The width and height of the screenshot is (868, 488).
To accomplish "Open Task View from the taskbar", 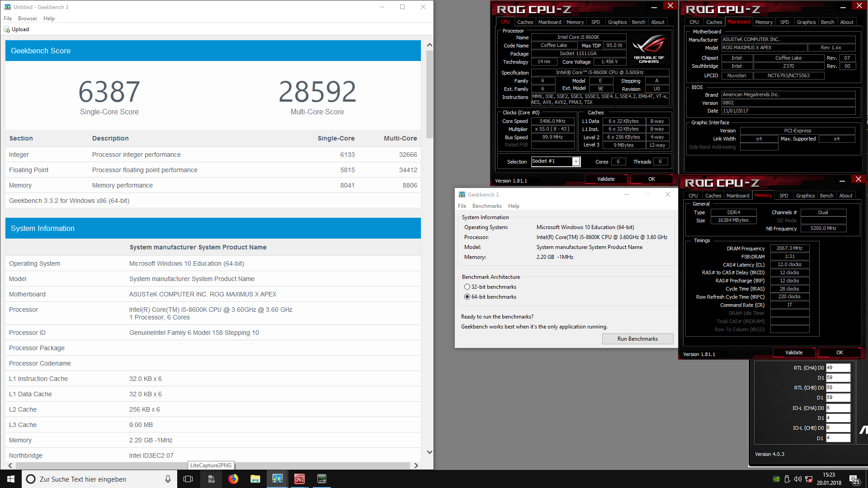I will click(x=188, y=479).
